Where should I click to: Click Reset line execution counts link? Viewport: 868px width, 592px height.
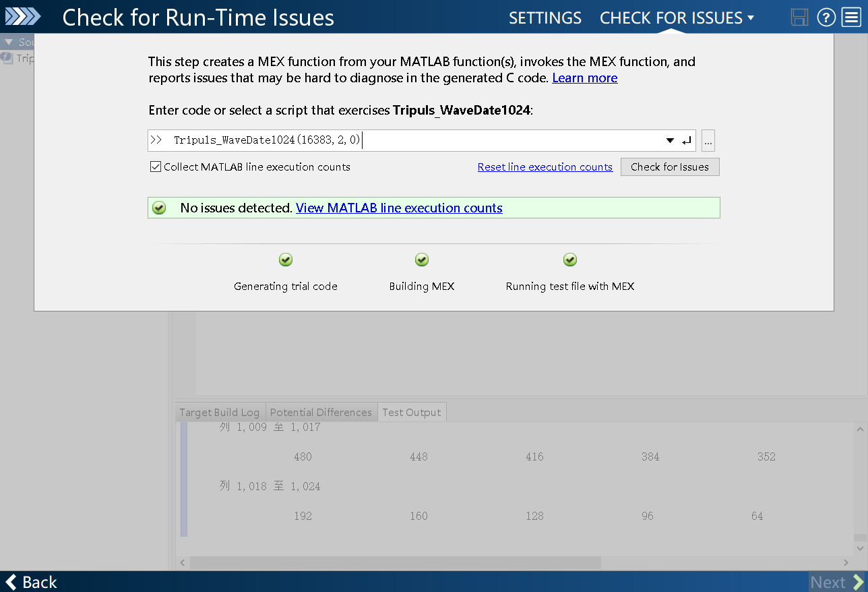545,167
